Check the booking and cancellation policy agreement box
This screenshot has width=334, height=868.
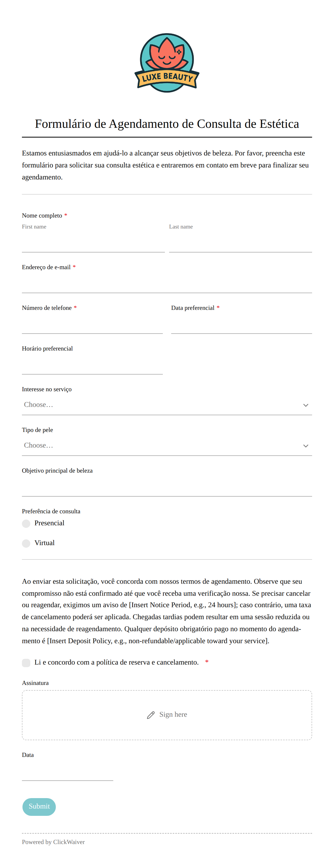[x=26, y=663]
